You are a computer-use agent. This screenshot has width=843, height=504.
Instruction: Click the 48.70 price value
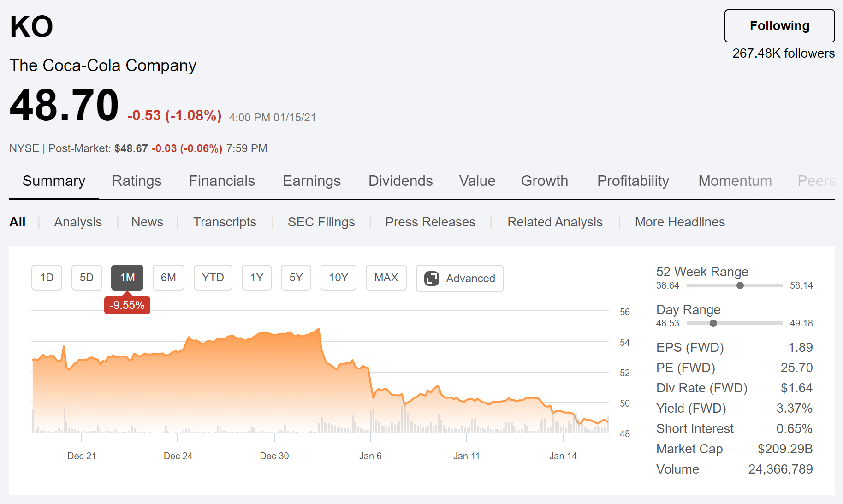click(64, 105)
